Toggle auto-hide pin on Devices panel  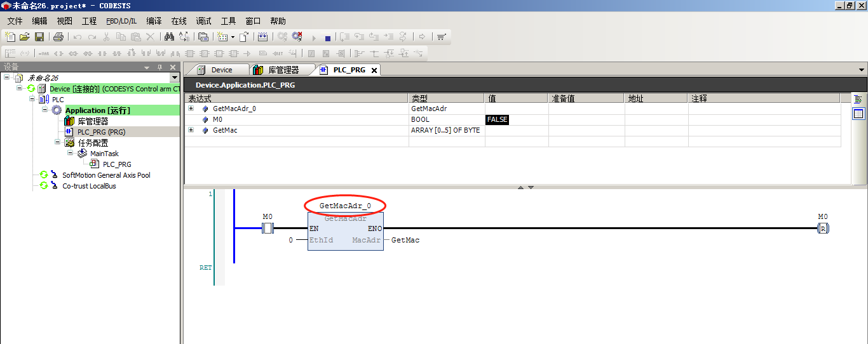click(x=160, y=67)
